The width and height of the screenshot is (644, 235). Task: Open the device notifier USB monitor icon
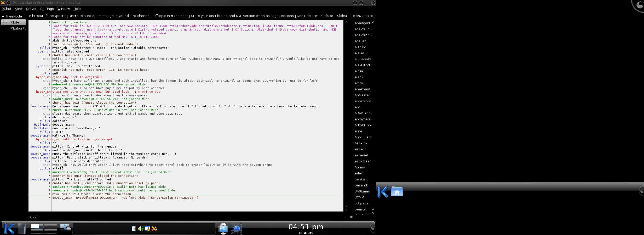tap(223, 229)
